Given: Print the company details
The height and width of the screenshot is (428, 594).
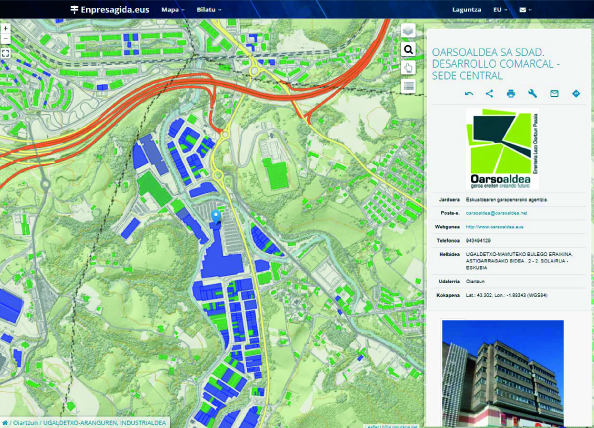Looking at the screenshot, I should coord(511,94).
